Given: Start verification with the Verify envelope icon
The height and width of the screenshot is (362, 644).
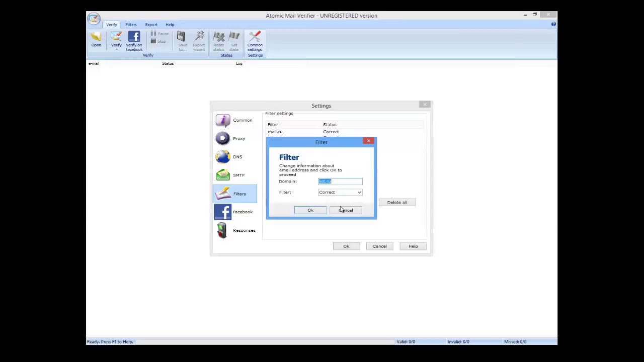Looking at the screenshot, I should 116,38.
